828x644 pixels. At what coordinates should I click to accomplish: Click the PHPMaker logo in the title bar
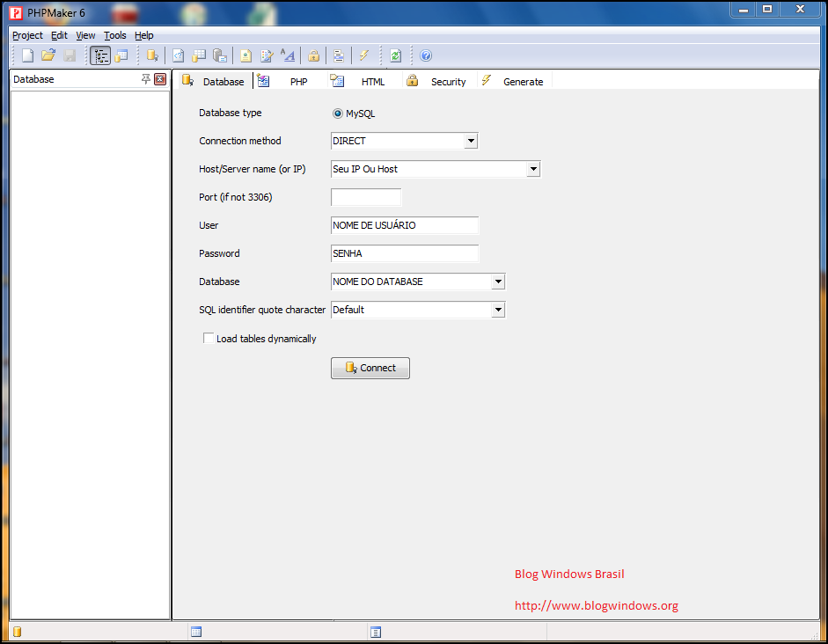16,12
